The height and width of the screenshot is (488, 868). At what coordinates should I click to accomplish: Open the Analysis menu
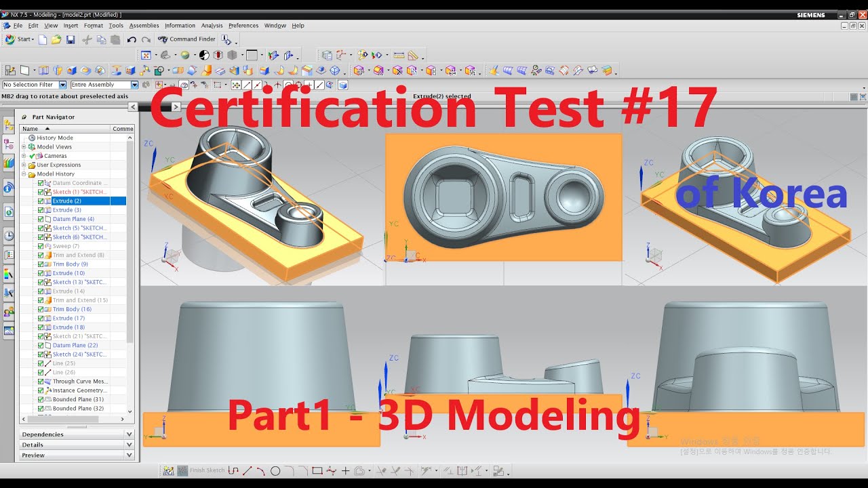(x=212, y=26)
